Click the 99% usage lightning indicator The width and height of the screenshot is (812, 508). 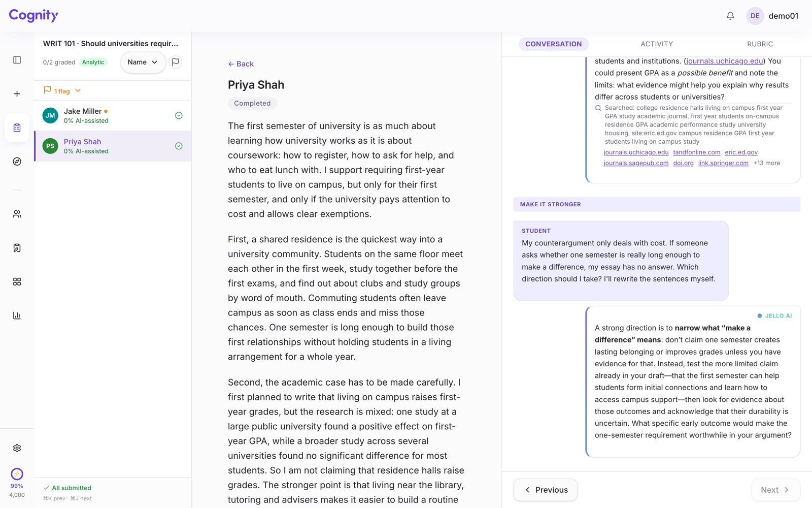[x=17, y=474]
